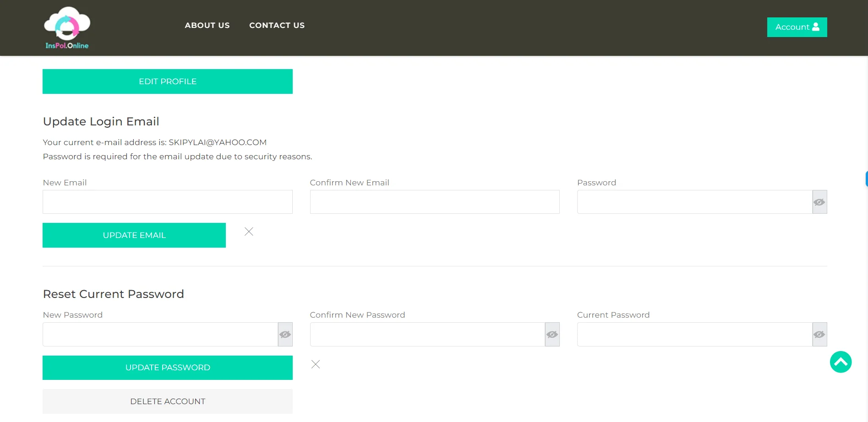Click the X icon beside Update Password
The height and width of the screenshot is (422, 868).
tap(316, 364)
